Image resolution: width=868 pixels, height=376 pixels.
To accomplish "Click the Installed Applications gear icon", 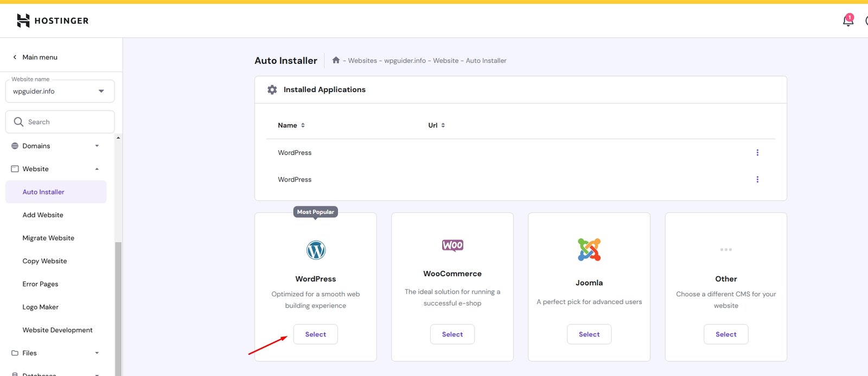I will coord(272,89).
